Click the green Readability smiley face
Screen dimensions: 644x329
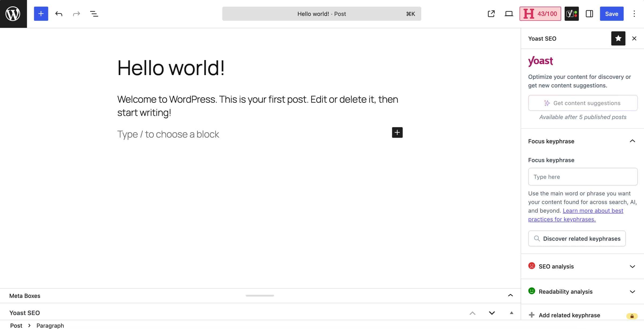pyautogui.click(x=532, y=291)
